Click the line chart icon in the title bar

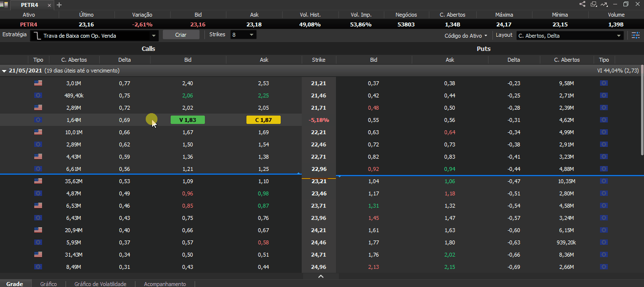[604, 4]
